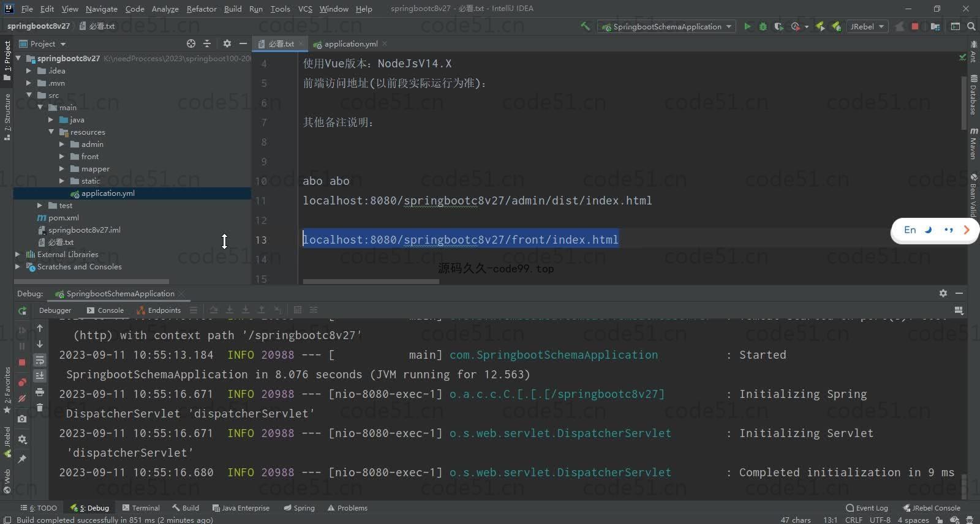Open SpringbootSchemaApplication run configuration dropdown

tap(666, 26)
